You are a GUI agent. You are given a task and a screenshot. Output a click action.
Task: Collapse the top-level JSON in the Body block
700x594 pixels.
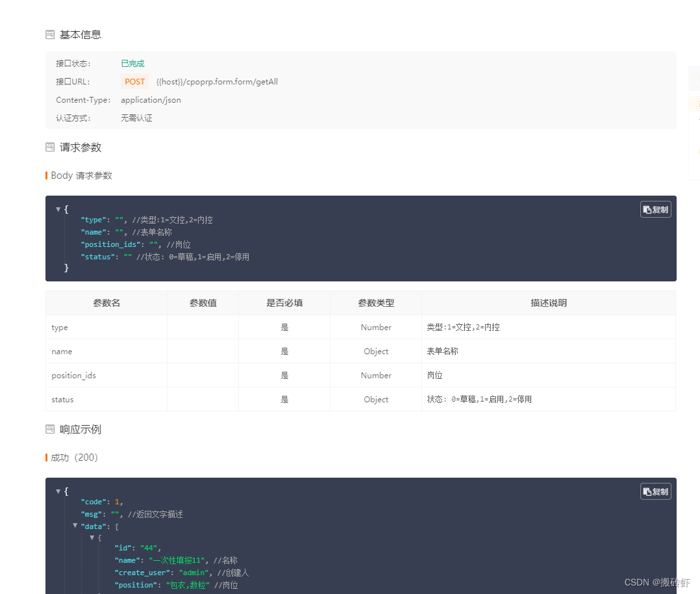click(58, 209)
